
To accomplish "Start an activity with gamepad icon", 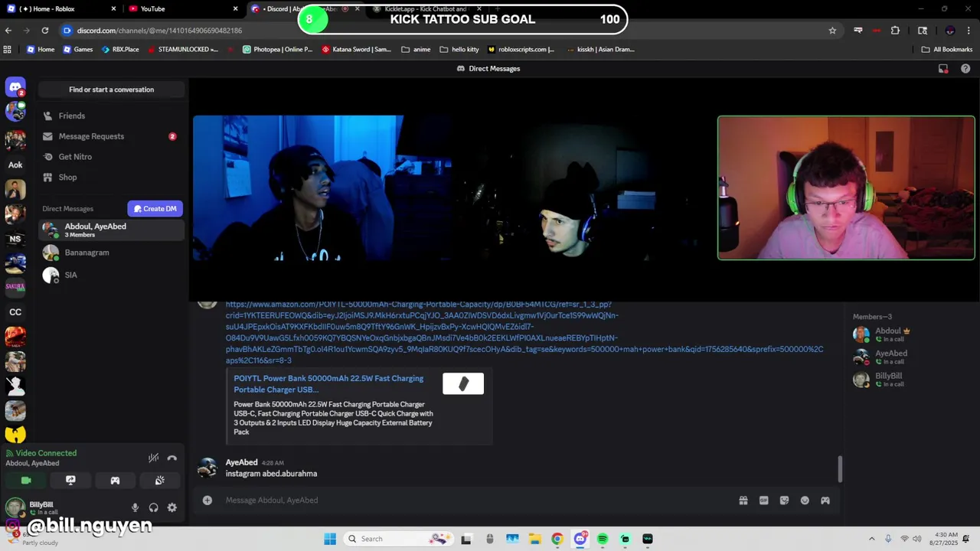I will pos(115,481).
